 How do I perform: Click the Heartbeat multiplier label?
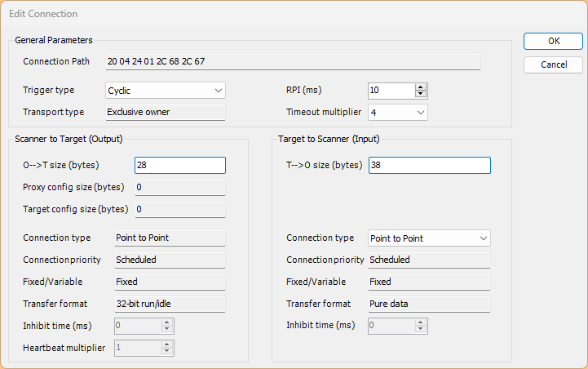click(64, 348)
